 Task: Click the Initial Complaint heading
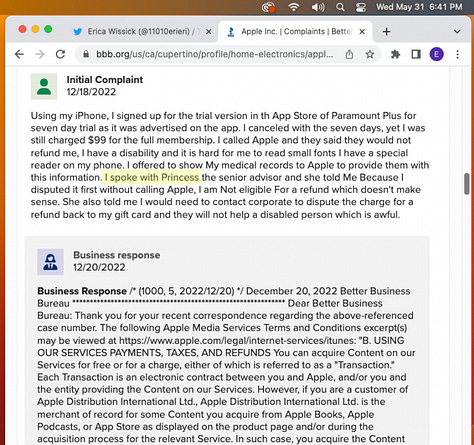[105, 80]
